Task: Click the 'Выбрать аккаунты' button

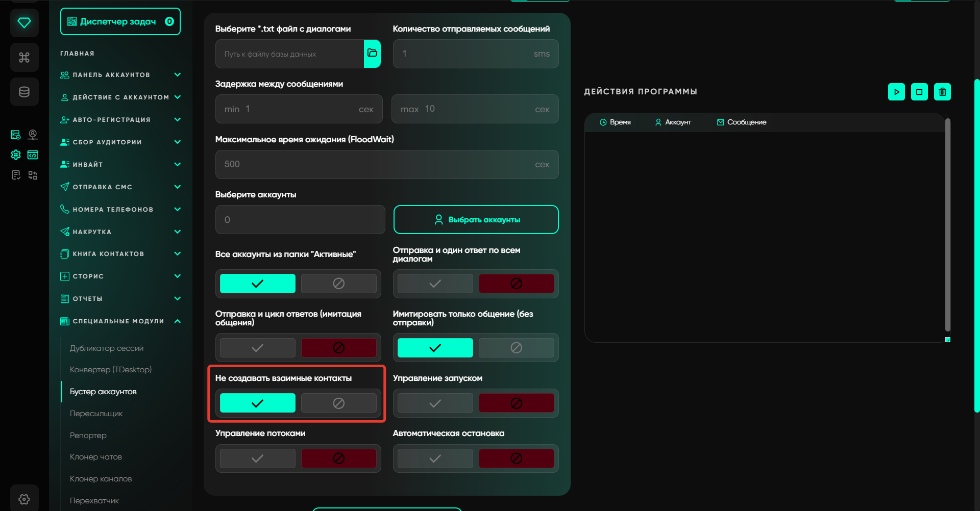Action: pyautogui.click(x=476, y=220)
